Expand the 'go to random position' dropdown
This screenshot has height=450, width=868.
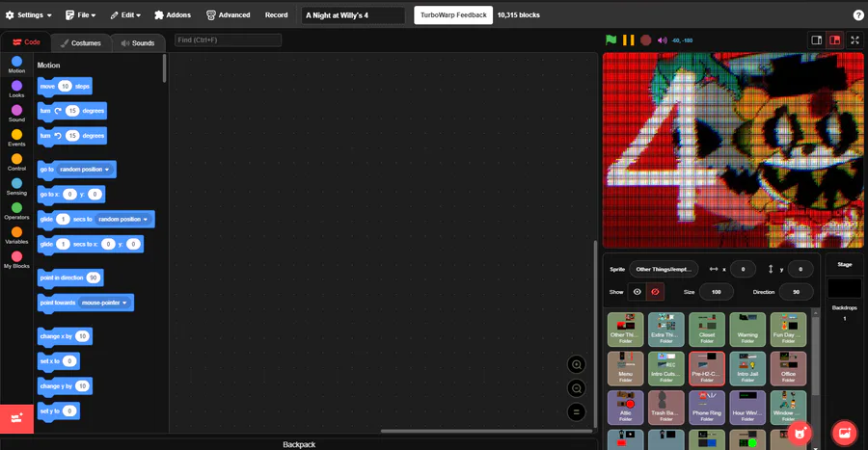pos(85,170)
